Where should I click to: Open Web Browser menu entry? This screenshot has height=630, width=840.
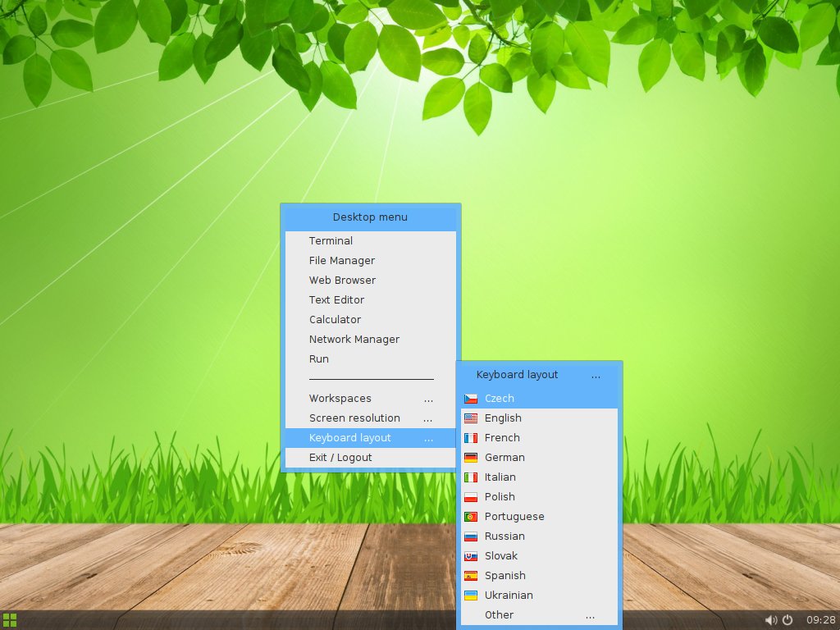click(342, 281)
